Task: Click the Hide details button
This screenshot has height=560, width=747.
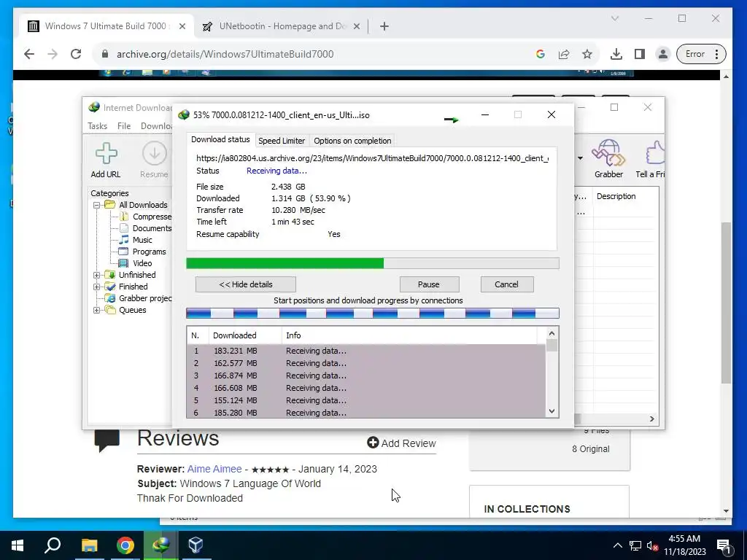Action: tap(246, 284)
